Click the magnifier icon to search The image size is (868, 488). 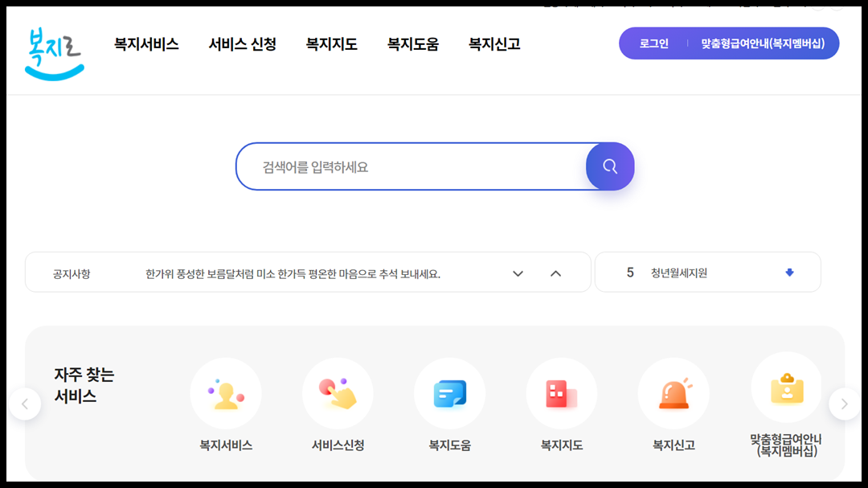(x=609, y=166)
